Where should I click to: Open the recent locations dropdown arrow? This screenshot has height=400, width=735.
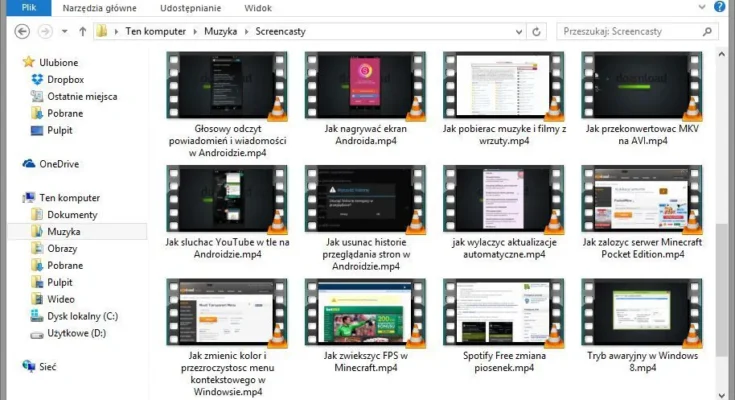point(65,31)
